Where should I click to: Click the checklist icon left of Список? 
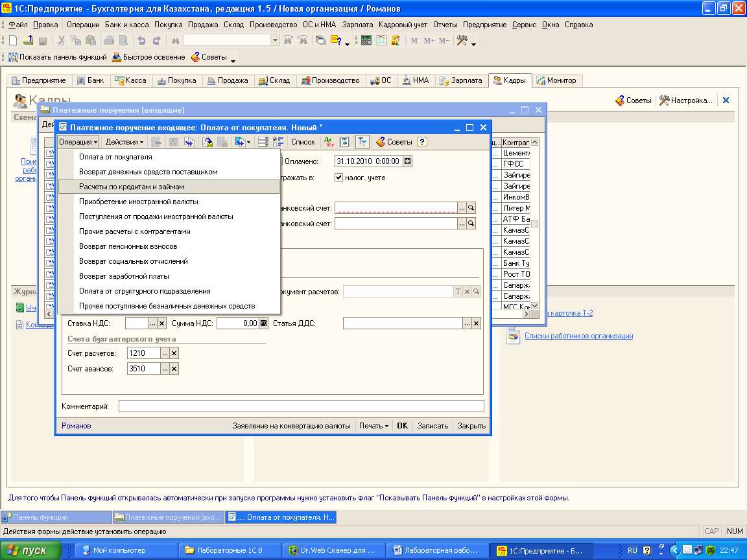click(278, 142)
